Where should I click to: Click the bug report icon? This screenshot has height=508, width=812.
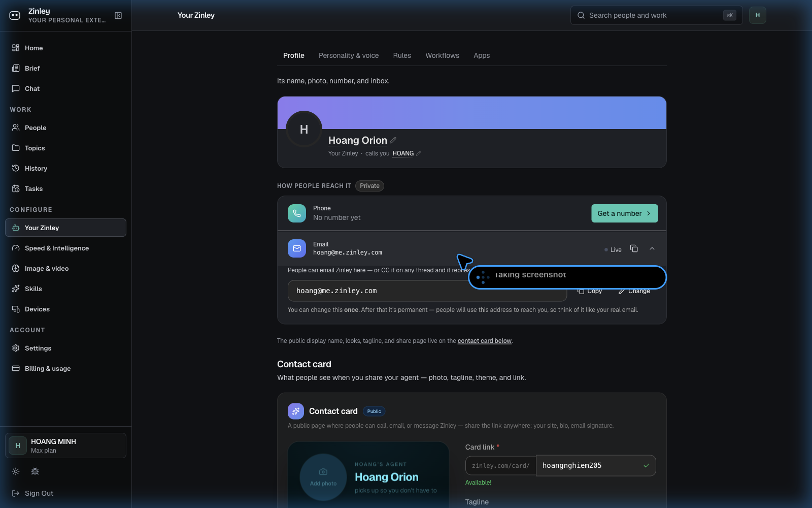pos(35,471)
